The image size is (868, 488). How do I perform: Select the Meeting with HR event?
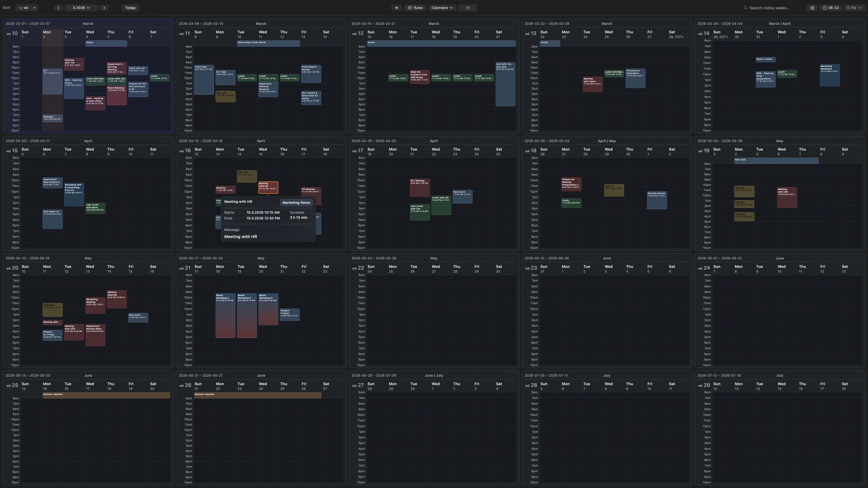[x=268, y=188]
